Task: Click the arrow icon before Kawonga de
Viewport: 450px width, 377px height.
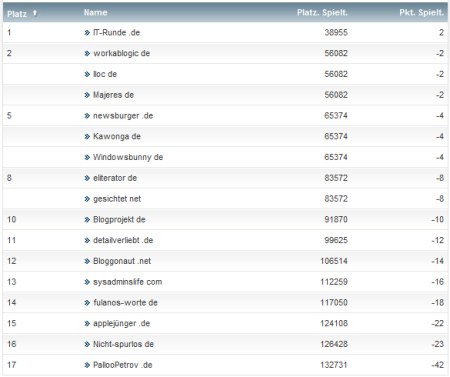Action: [x=87, y=136]
